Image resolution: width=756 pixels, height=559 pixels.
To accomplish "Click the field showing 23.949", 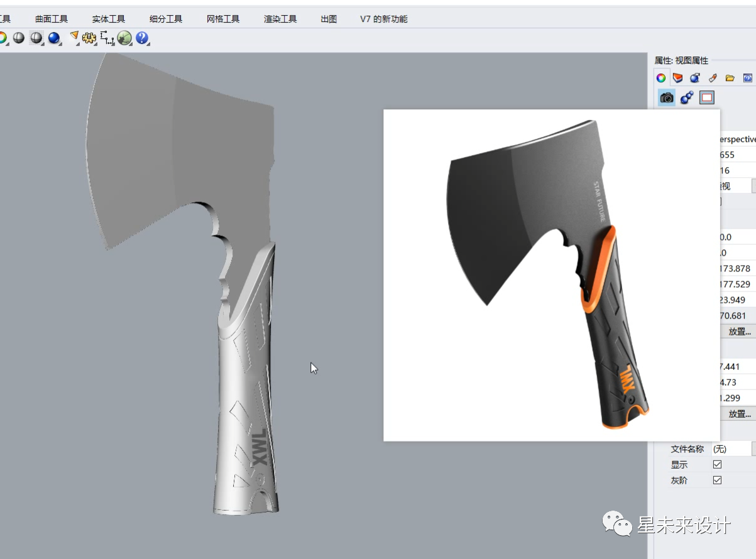I will click(x=738, y=300).
